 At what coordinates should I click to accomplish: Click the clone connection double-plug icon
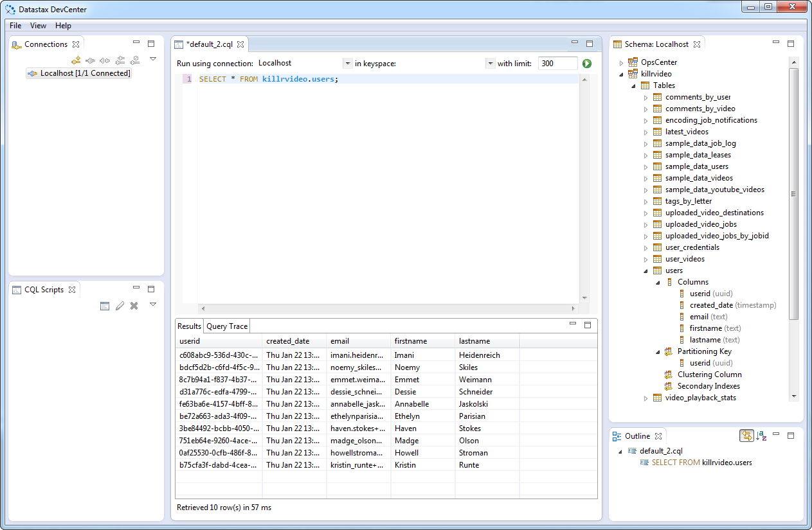[120, 60]
